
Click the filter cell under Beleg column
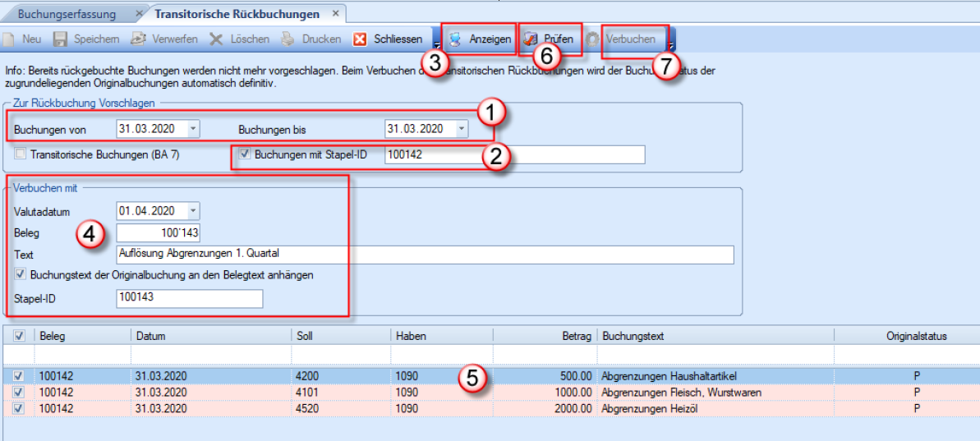(82, 355)
